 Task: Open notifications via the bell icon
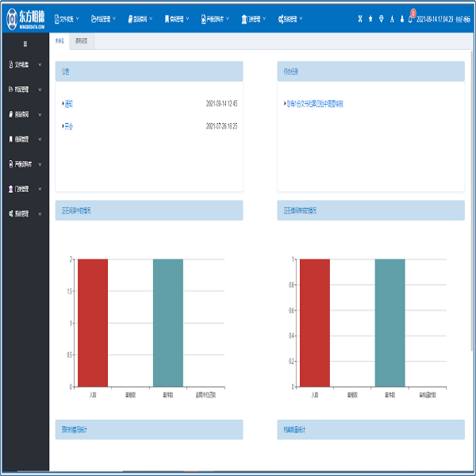(411, 18)
